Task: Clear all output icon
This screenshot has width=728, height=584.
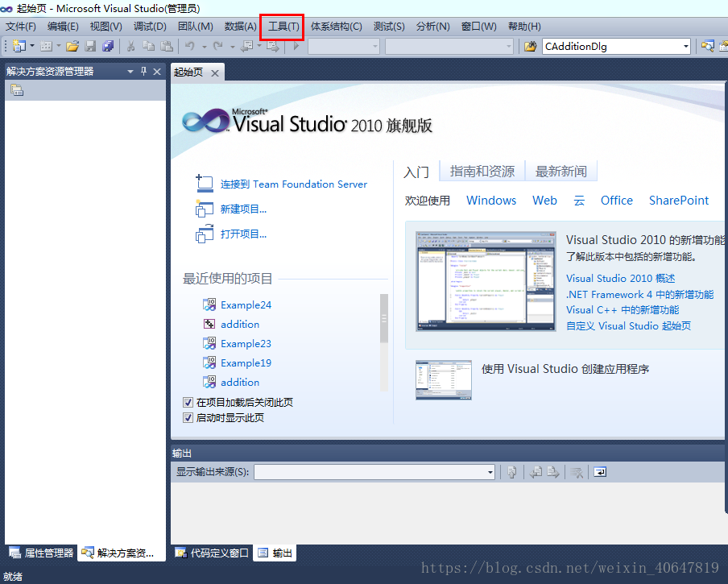Action: (x=577, y=473)
